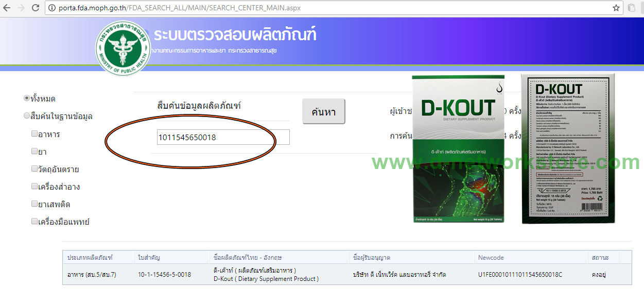This screenshot has width=644, height=301.
Task: Open the site information icon in address bar
Action: (51, 8)
